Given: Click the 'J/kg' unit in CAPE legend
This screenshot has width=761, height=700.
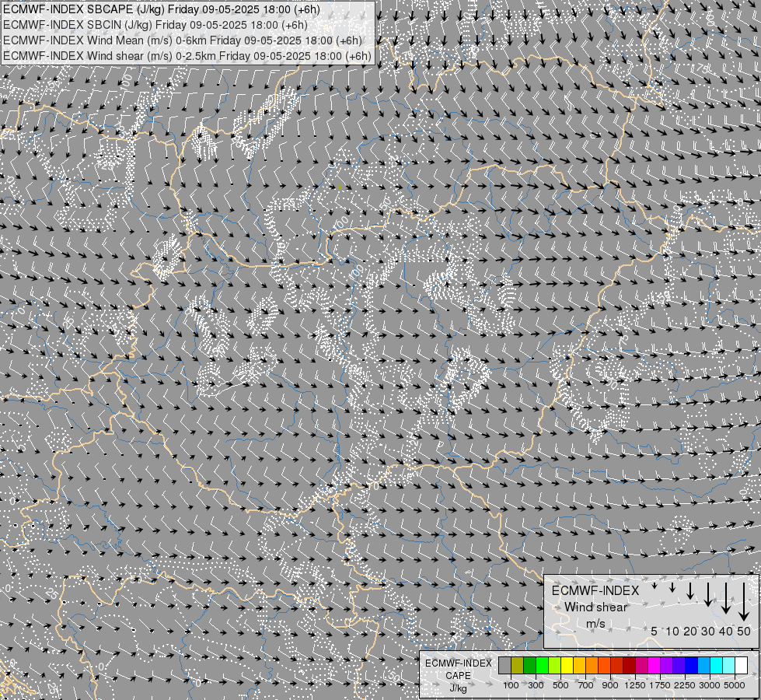Looking at the screenshot, I should coord(458,688).
